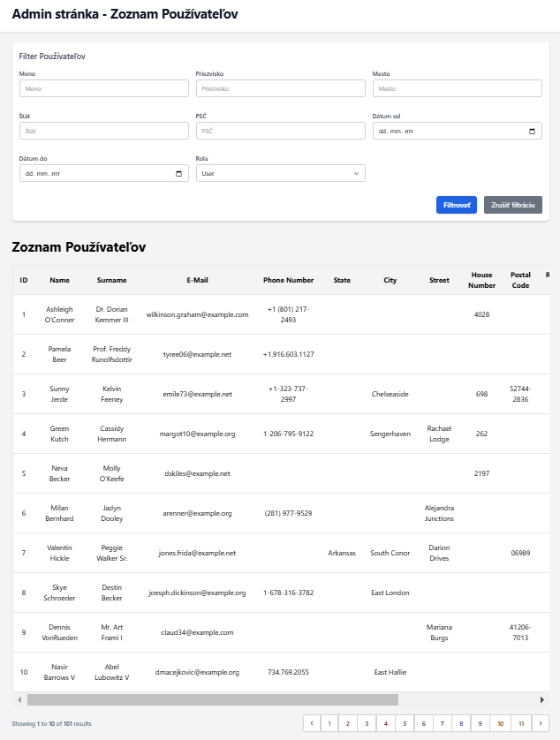The image size is (560, 740).
Task: Click the Štát input field
Action: coord(104,131)
